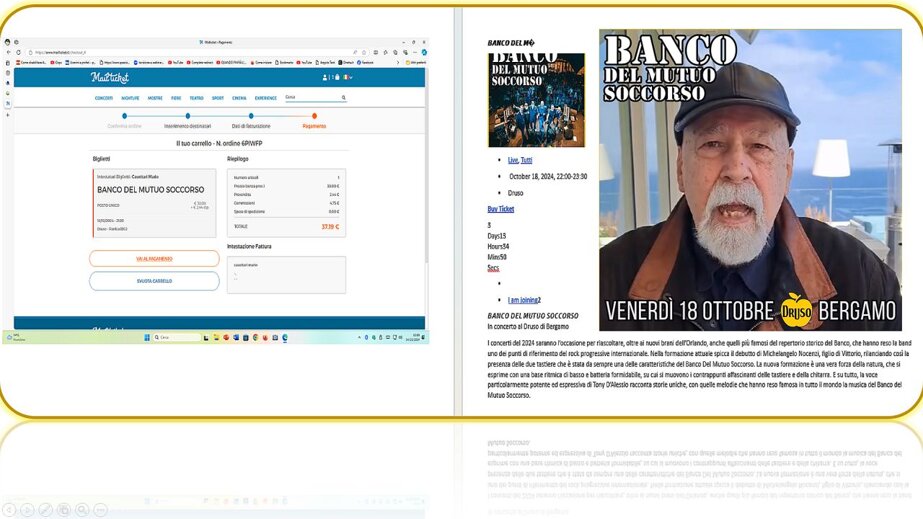This screenshot has height=519, width=923.
Task: Open the NIGHTLIFE menu
Action: pyautogui.click(x=130, y=98)
